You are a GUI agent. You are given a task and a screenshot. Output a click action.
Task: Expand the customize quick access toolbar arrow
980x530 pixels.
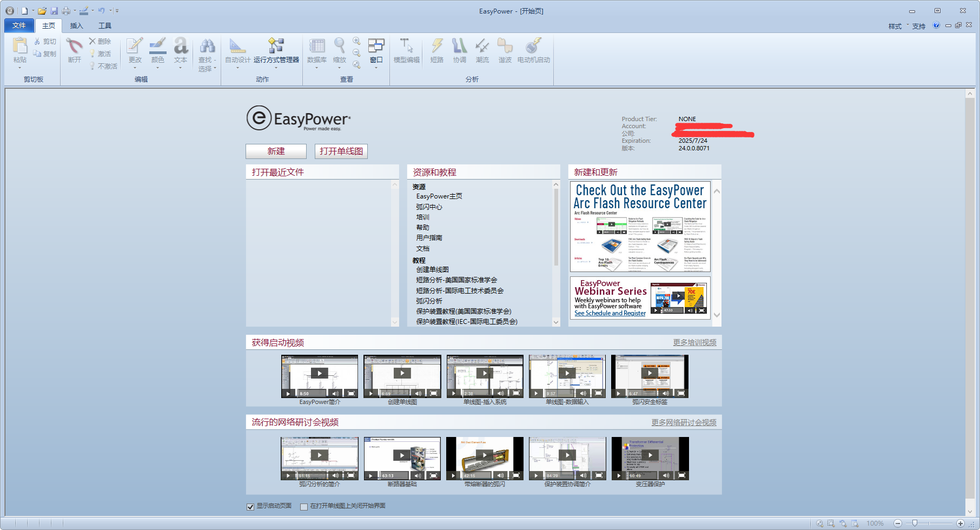(117, 11)
